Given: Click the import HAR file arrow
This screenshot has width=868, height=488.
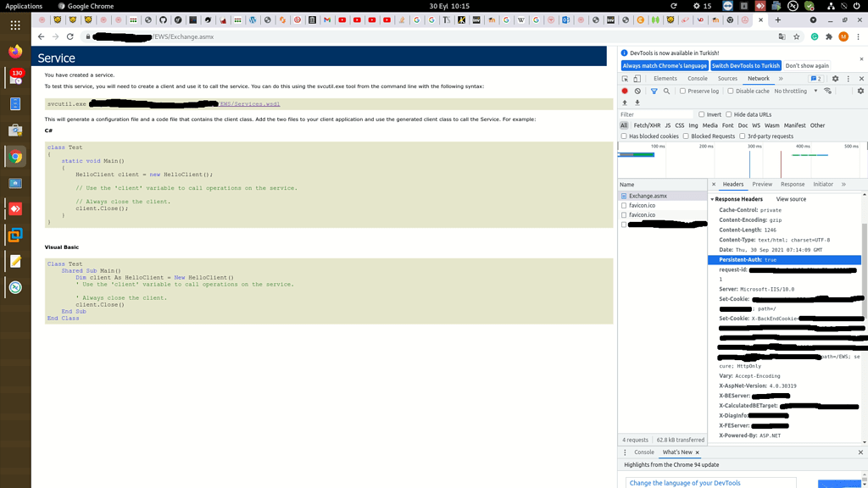Looking at the screenshot, I should (625, 103).
